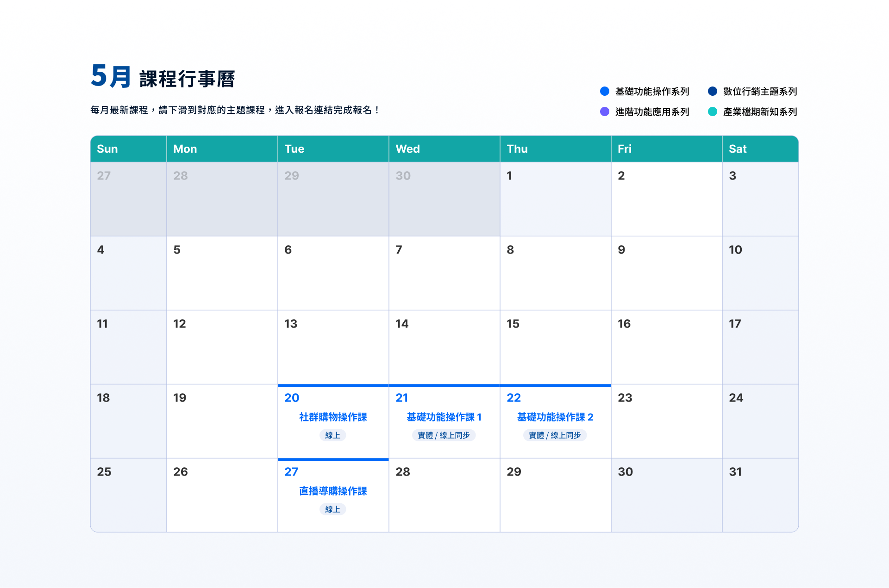Screen dimensions: 889x588
Task: Click the 每月最新課程 subtitle description
Action: (x=235, y=110)
